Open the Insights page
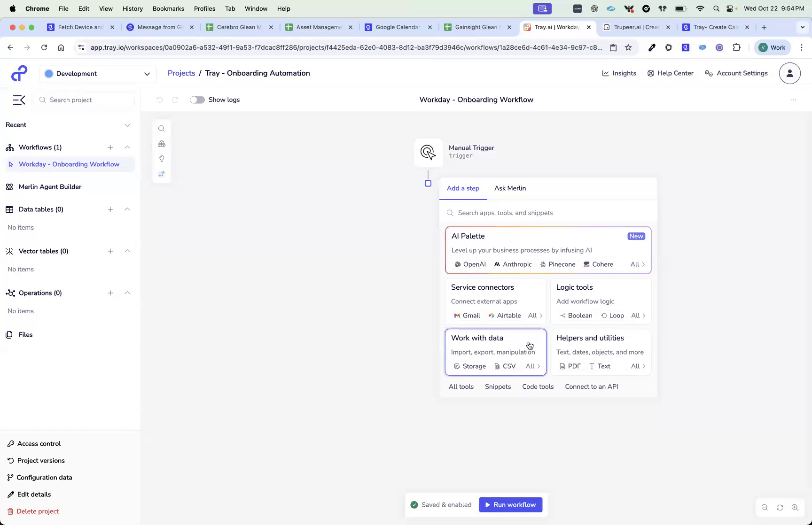The image size is (812, 525). [x=619, y=73]
